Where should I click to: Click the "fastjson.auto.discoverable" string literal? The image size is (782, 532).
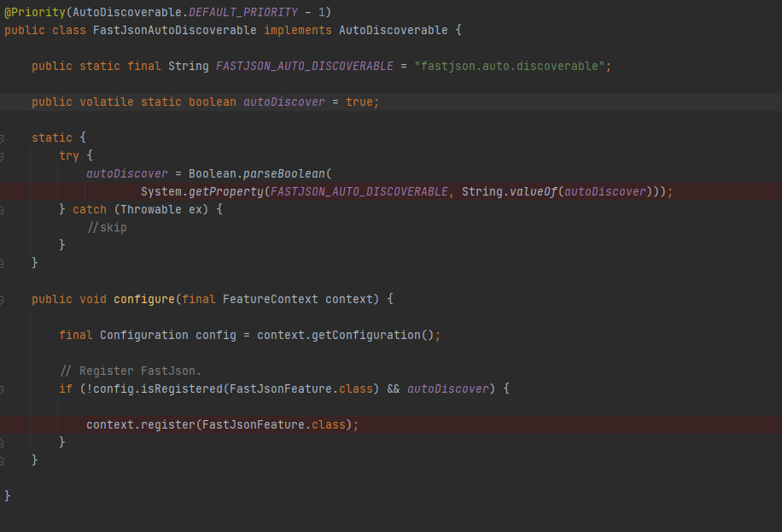coord(510,66)
